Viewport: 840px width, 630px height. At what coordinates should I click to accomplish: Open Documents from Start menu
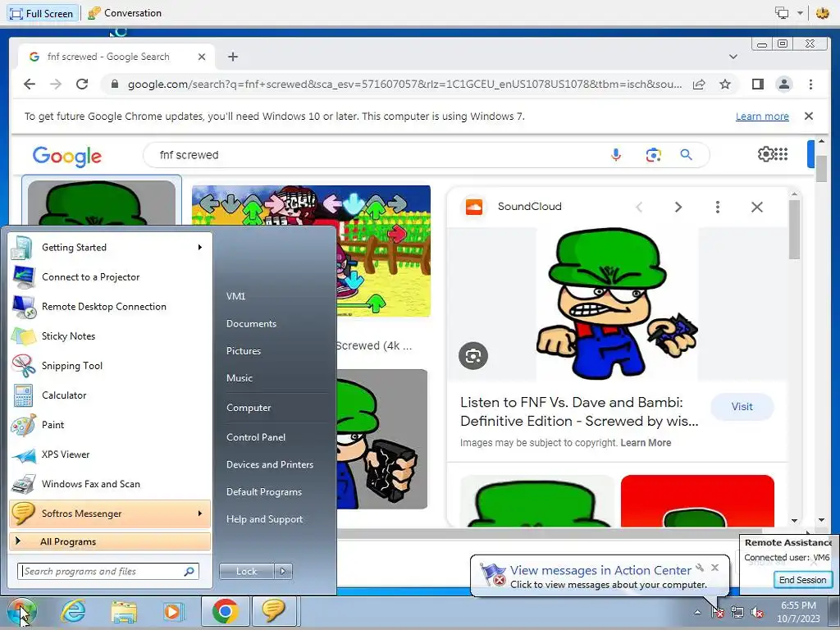(251, 323)
